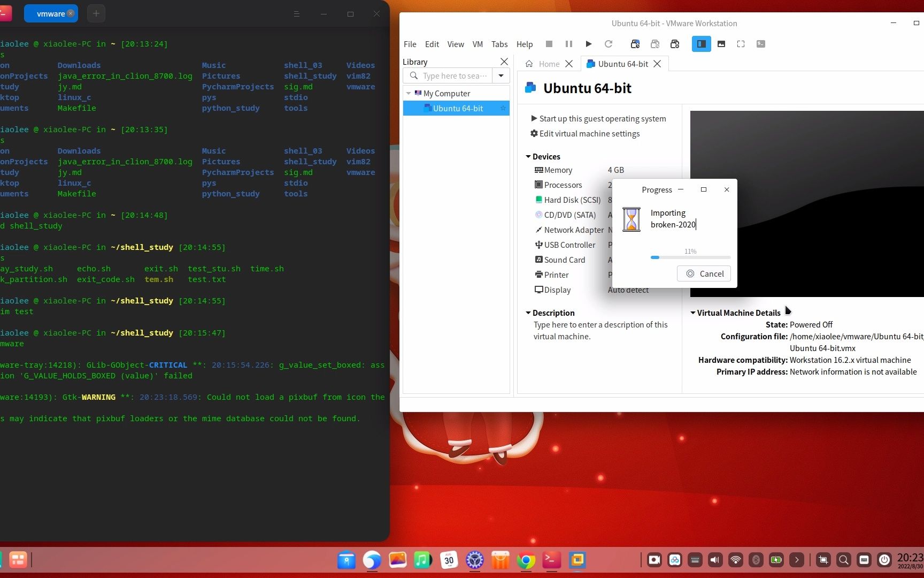Image resolution: width=924 pixels, height=578 pixels.
Task: Start up this guest operating system
Action: [x=598, y=118]
